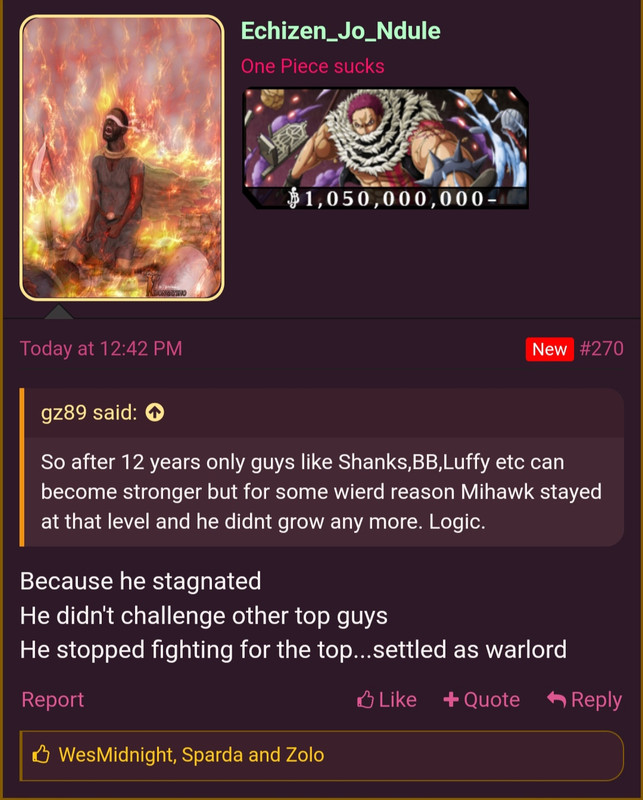
Task: Reply using the curved arrow icon
Action: [x=556, y=699]
